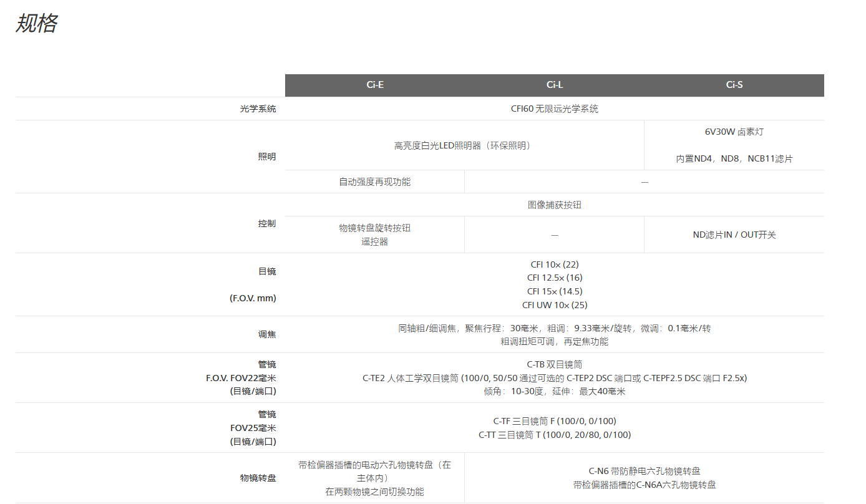Click the 物镜转盘旋转按钮 text
This screenshot has width=866, height=504.
[374, 228]
